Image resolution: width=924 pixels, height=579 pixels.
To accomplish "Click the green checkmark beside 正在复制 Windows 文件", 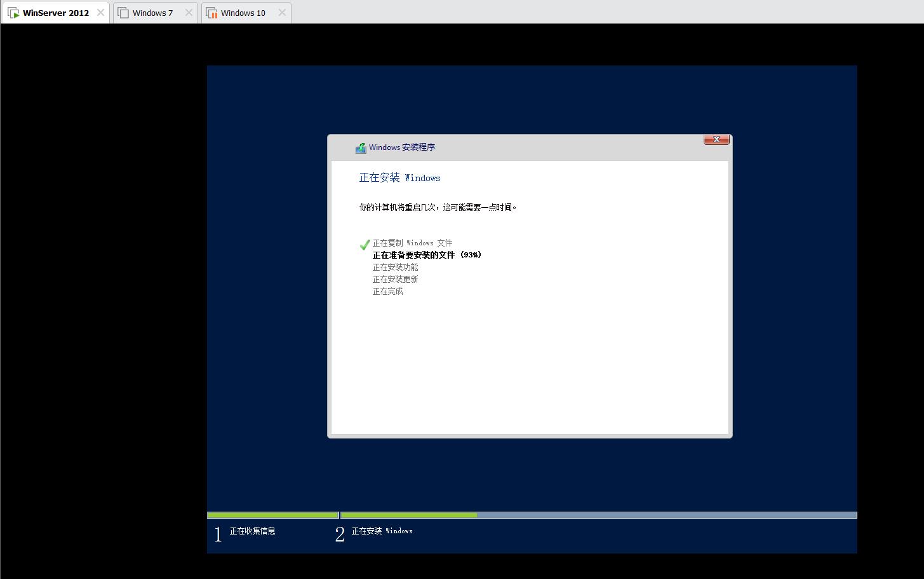I will pos(365,245).
